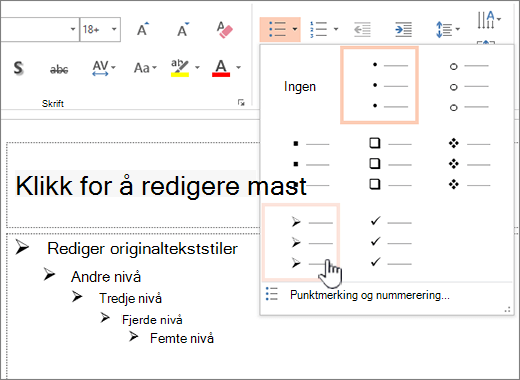
Task: Click the Fjerde nivå line
Action: 152,320
